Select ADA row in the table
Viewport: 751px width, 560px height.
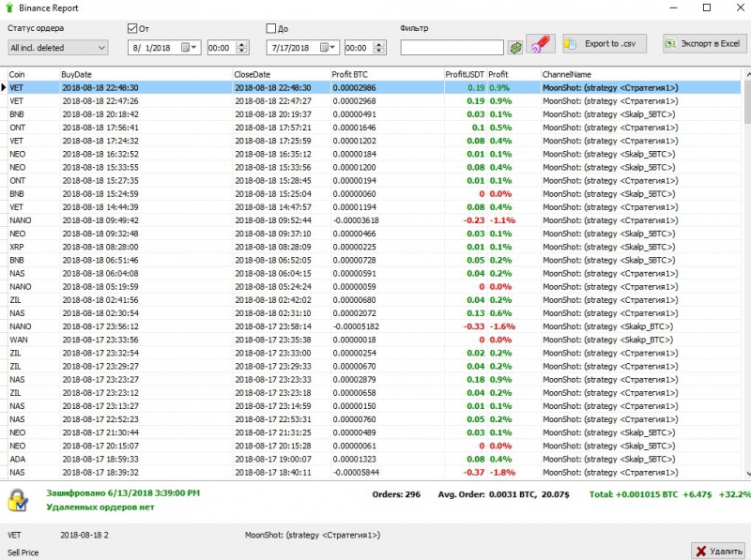pyautogui.click(x=374, y=459)
